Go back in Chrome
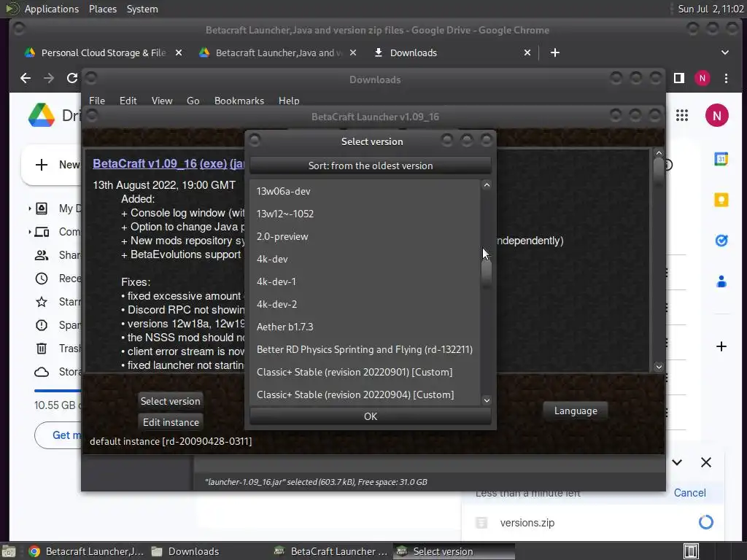Viewport: 747px width, 560px height. click(x=26, y=78)
